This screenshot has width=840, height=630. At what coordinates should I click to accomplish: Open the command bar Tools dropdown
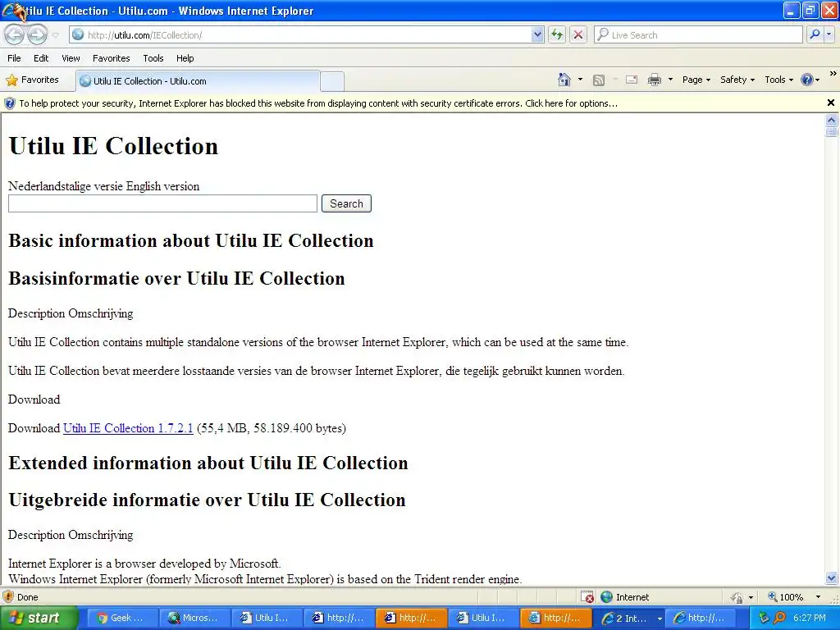779,80
